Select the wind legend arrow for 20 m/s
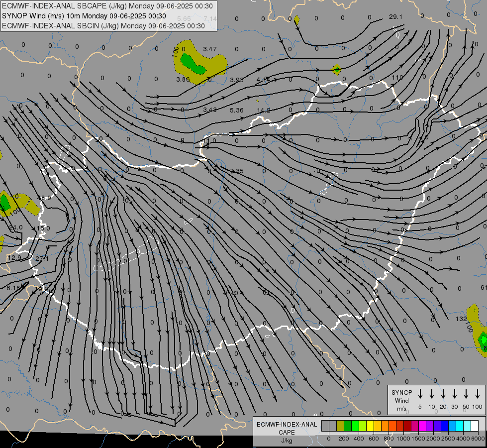 tap(443, 394)
